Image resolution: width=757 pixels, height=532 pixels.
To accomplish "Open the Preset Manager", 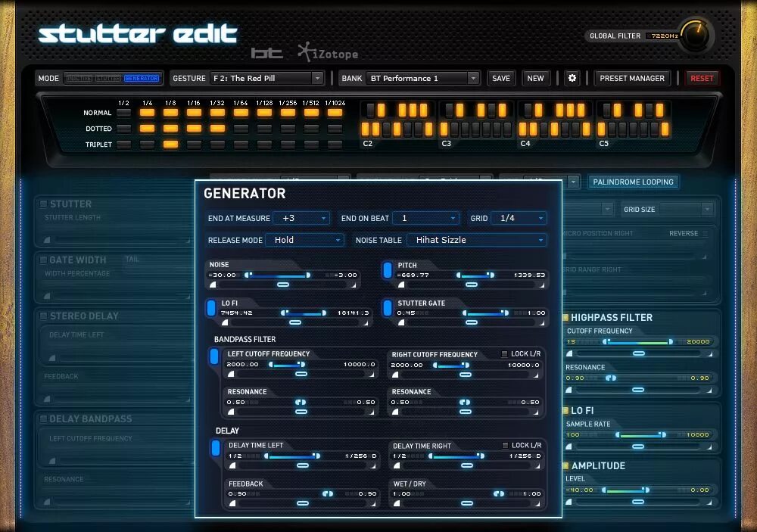I will click(632, 78).
